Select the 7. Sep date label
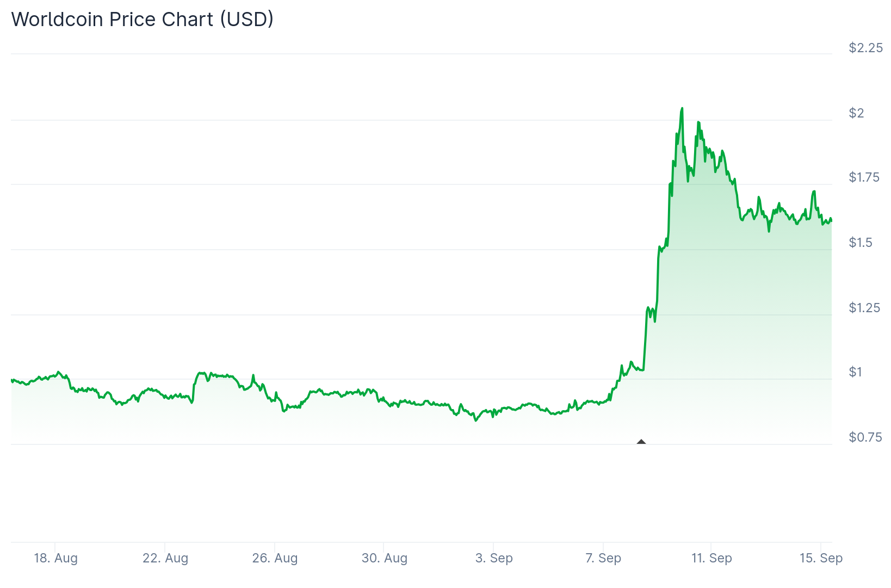Screen dimensions: 891x588 (x=603, y=558)
